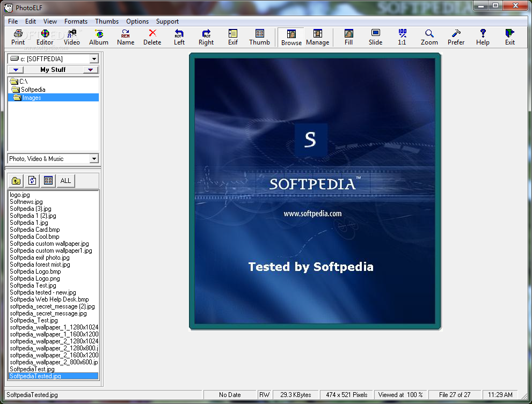The height and width of the screenshot is (404, 532).
Task: Click the right My Stuff arrow
Action: click(90, 70)
